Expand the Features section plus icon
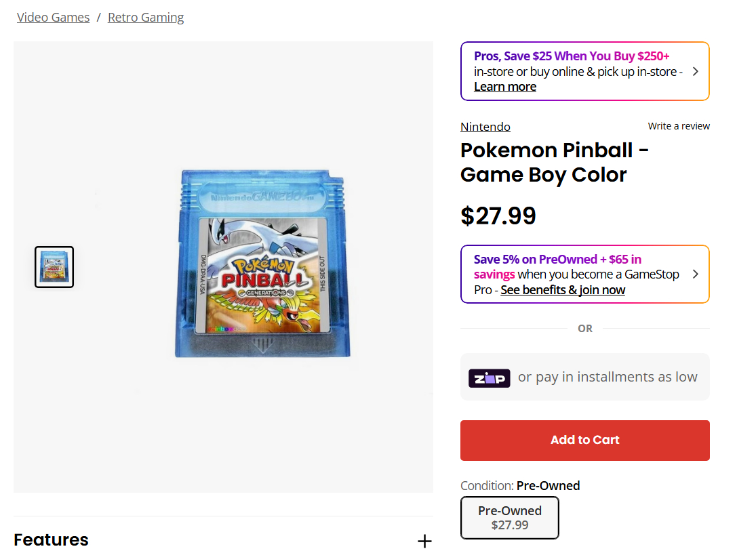The image size is (756, 551). (424, 541)
